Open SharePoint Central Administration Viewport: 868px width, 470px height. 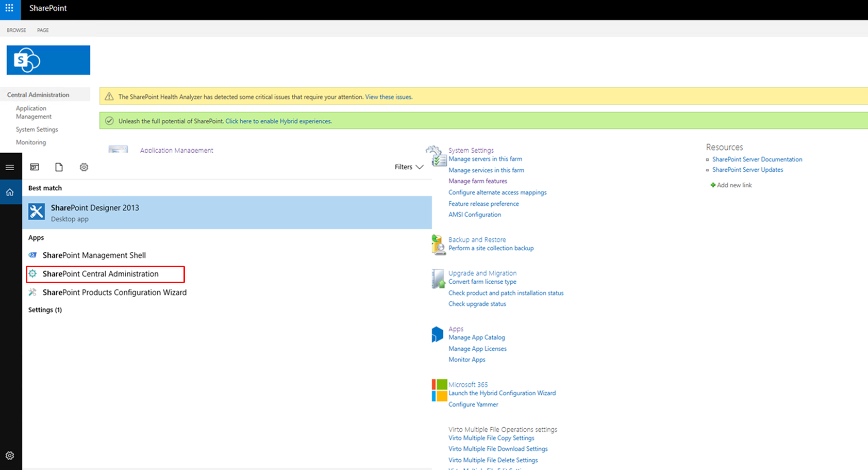pos(100,274)
